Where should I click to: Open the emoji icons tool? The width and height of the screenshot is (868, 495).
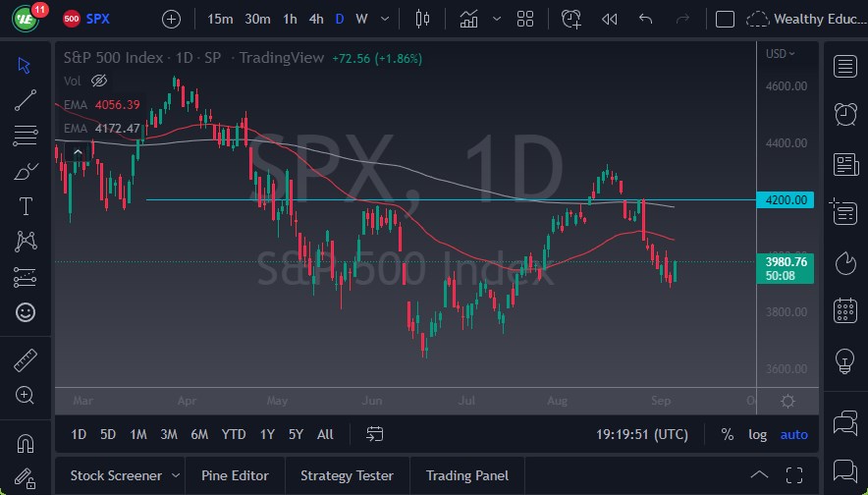click(x=26, y=312)
